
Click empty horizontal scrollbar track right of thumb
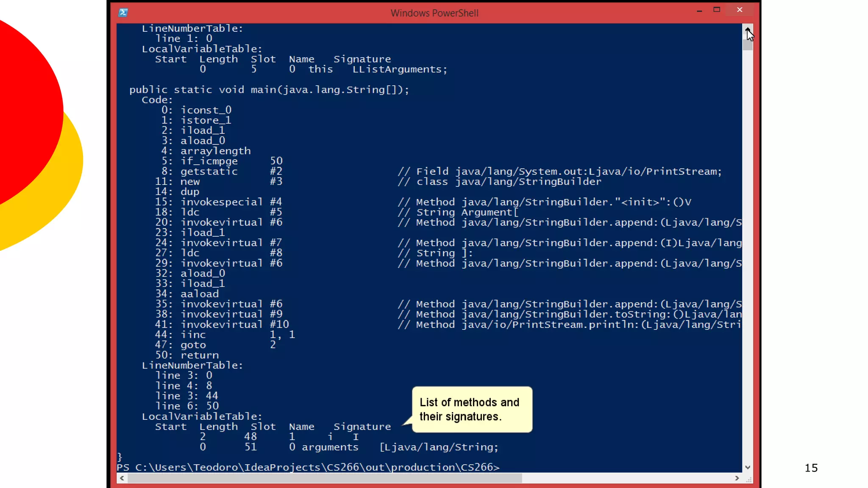[x=627, y=478]
